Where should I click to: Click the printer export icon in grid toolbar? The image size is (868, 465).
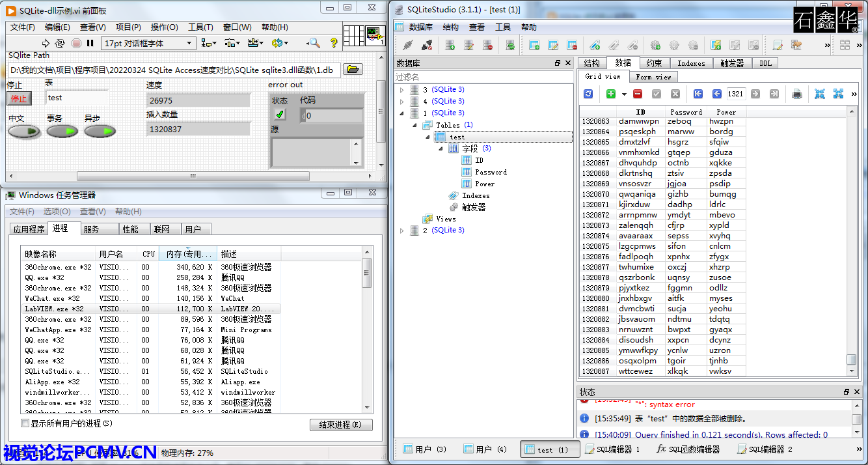(797, 94)
